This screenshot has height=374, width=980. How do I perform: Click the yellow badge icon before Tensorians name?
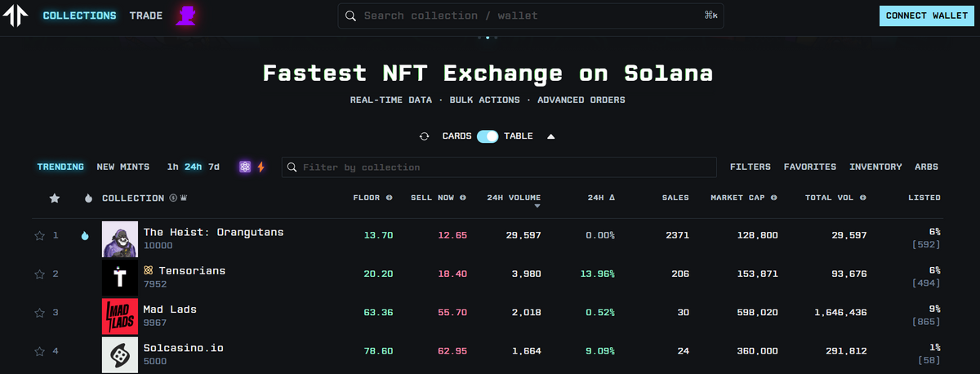(x=148, y=270)
